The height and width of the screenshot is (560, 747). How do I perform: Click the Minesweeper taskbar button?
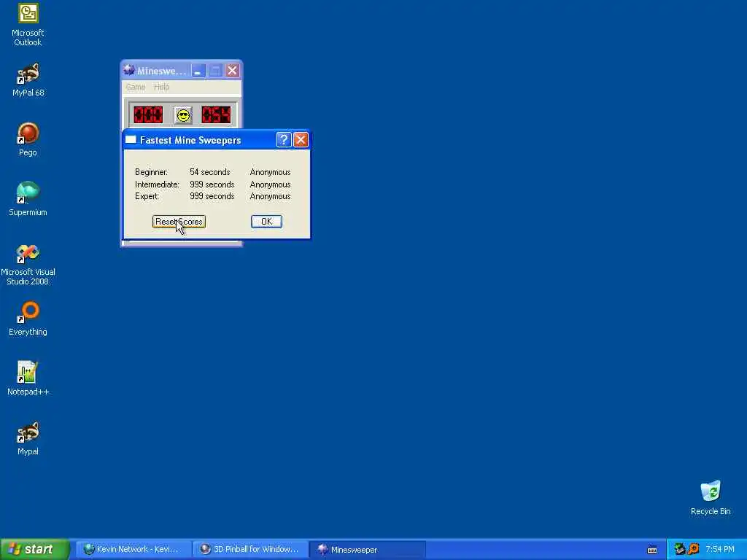368,550
